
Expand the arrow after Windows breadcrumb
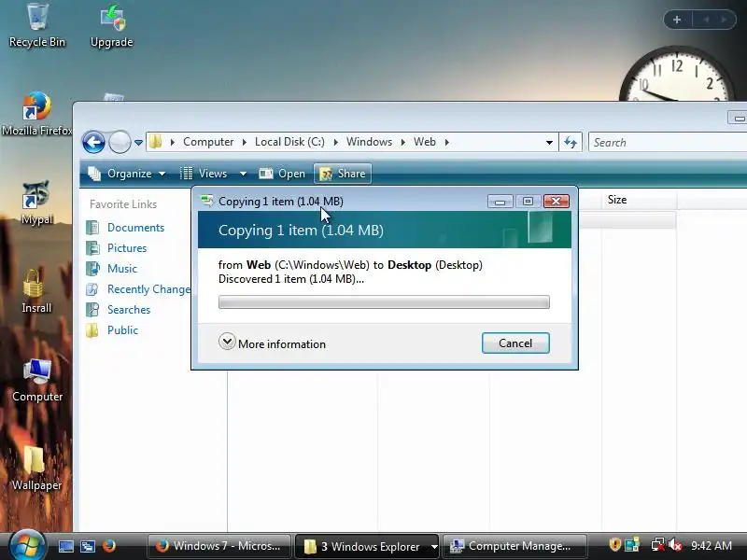(x=403, y=143)
